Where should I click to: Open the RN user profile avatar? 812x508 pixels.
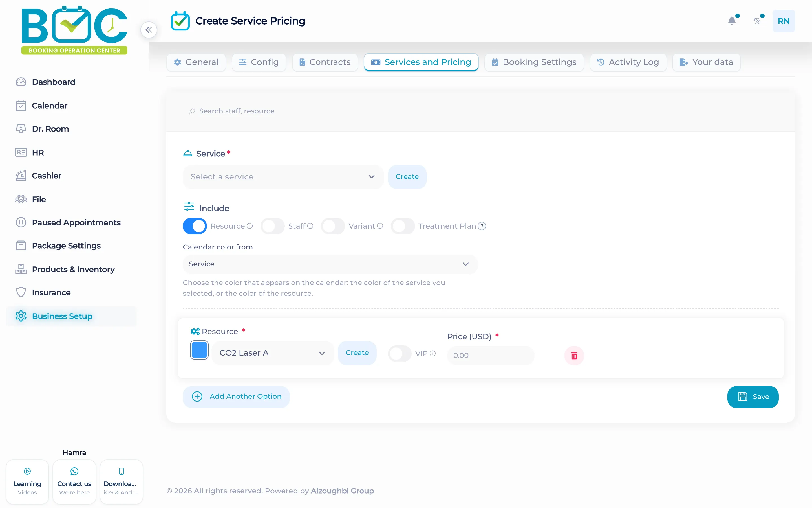coord(784,21)
